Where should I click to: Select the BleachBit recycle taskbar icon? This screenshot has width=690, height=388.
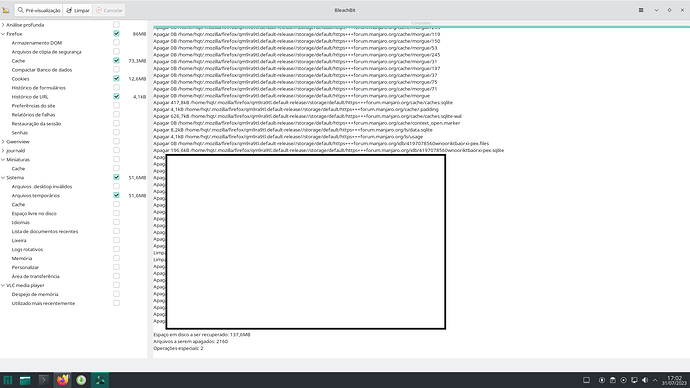point(100,380)
